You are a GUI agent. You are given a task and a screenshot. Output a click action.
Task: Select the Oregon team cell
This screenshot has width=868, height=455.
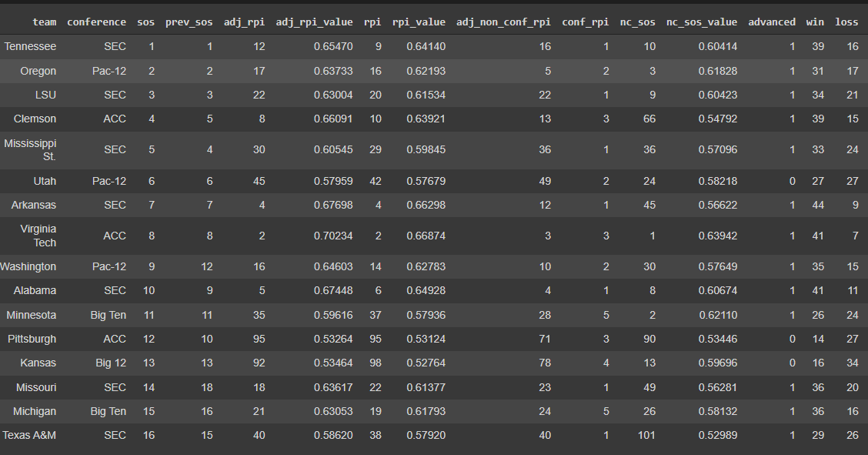click(38, 71)
